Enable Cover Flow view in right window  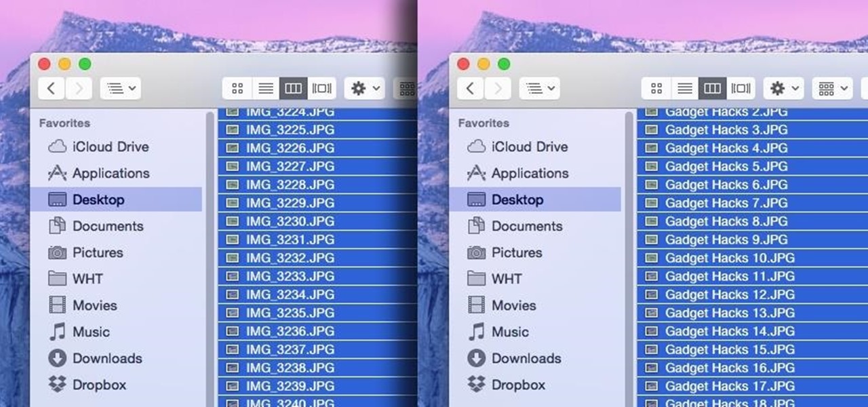741,88
